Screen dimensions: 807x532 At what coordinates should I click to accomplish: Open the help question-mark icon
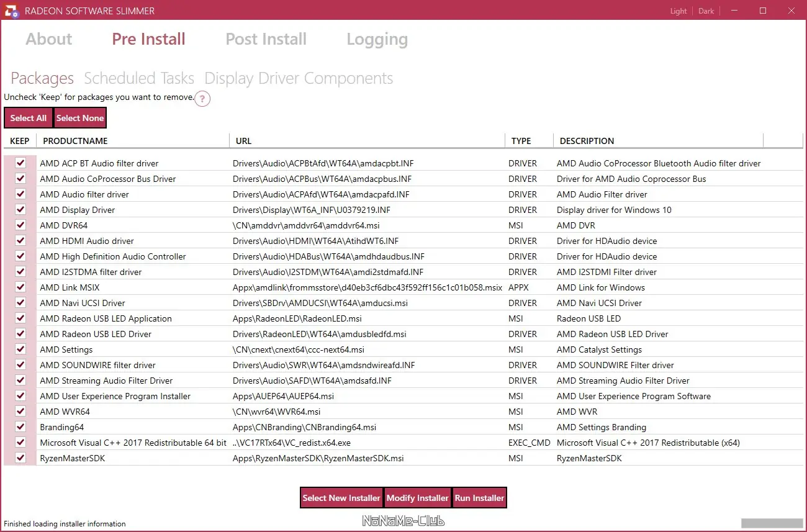[x=202, y=99]
